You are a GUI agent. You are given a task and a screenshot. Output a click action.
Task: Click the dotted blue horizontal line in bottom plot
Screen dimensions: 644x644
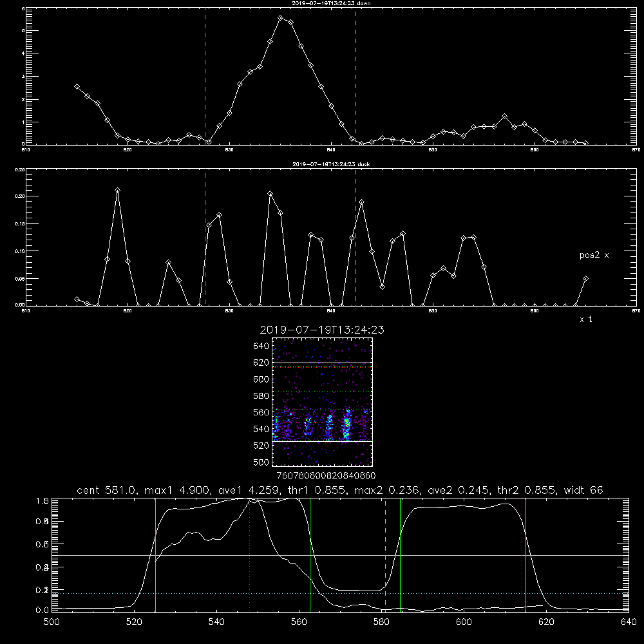340,594
